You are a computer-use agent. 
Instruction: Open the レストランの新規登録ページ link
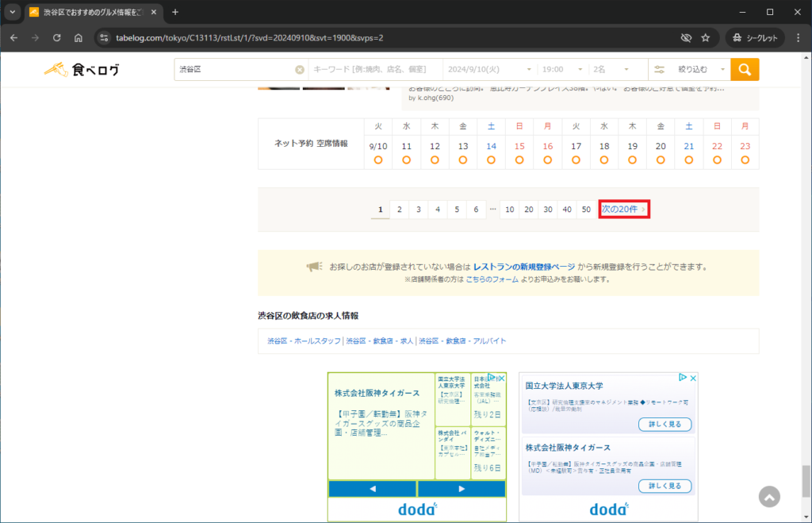click(x=523, y=267)
